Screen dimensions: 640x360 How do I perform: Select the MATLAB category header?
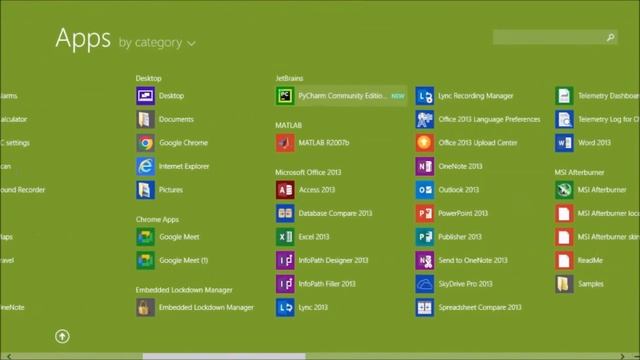pos(288,125)
